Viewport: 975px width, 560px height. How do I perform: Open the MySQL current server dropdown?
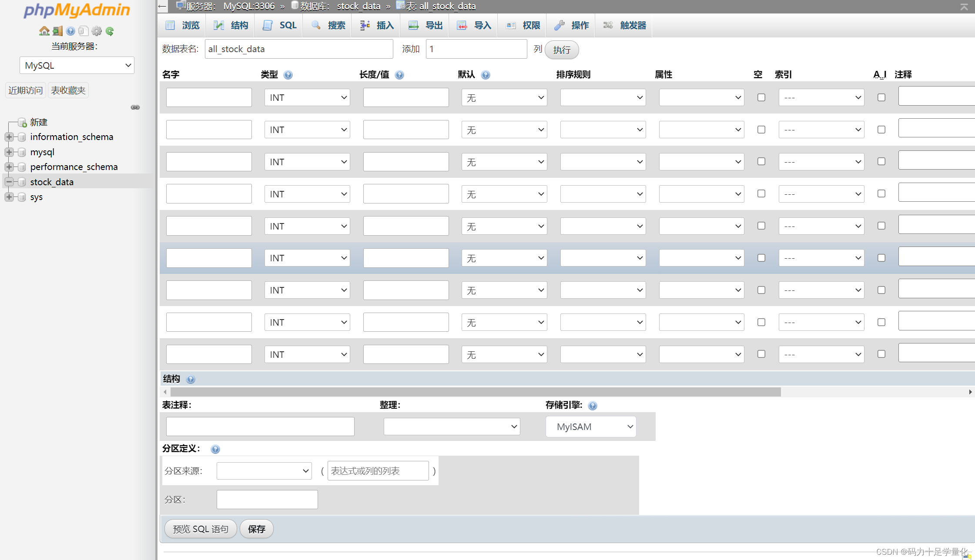tap(77, 65)
